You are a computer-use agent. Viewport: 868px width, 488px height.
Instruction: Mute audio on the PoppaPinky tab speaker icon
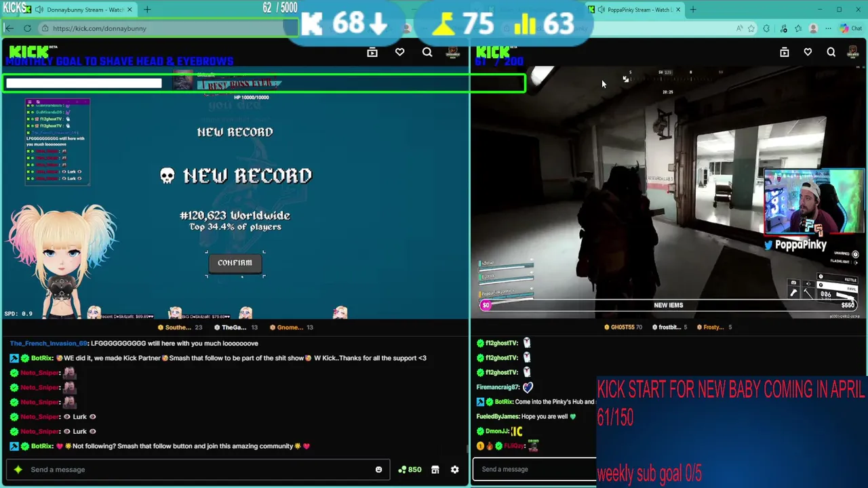point(601,9)
